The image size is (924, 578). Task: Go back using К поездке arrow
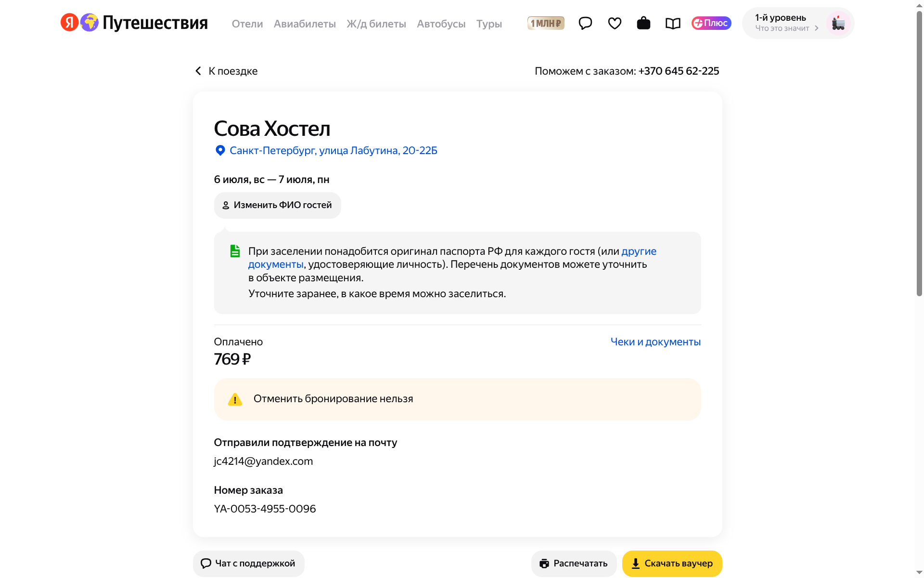tap(226, 71)
